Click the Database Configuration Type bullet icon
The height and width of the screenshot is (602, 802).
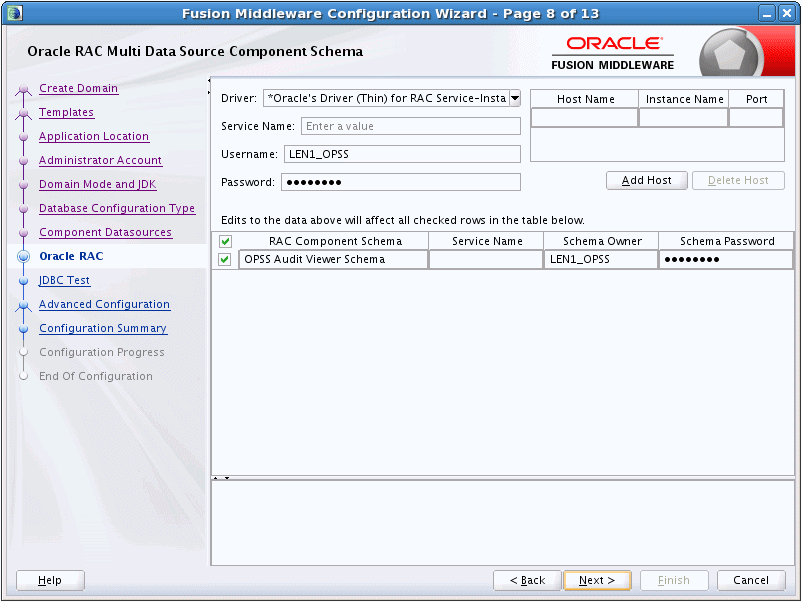tap(24, 209)
